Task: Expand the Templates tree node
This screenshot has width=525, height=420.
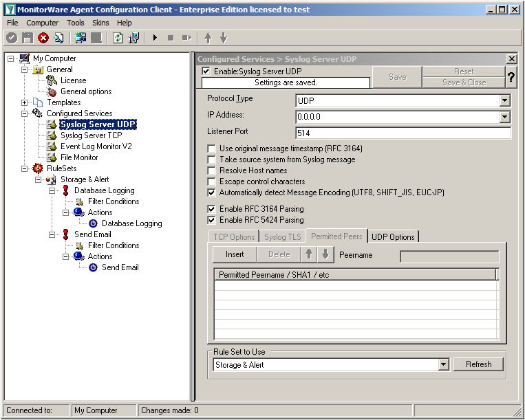Action: coord(25,102)
